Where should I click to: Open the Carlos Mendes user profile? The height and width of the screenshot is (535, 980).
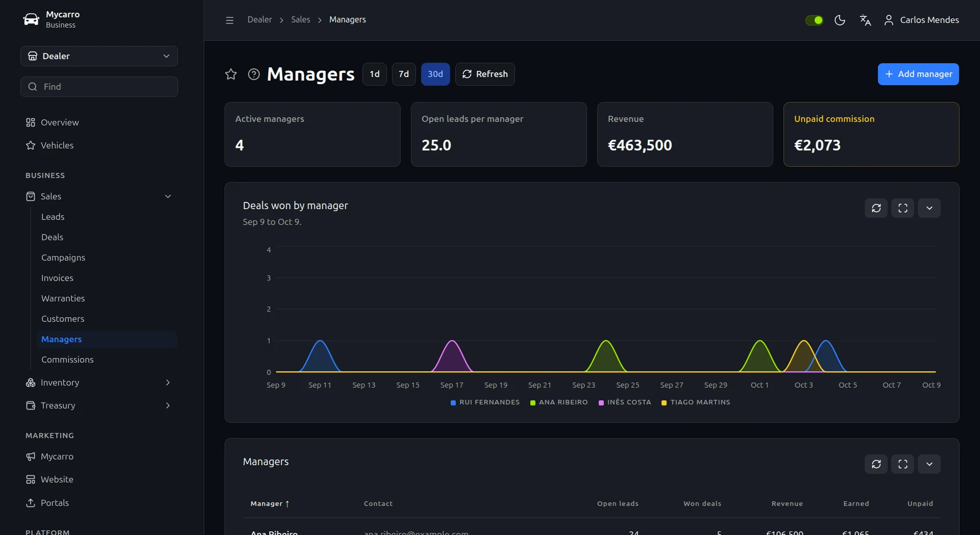click(x=921, y=20)
